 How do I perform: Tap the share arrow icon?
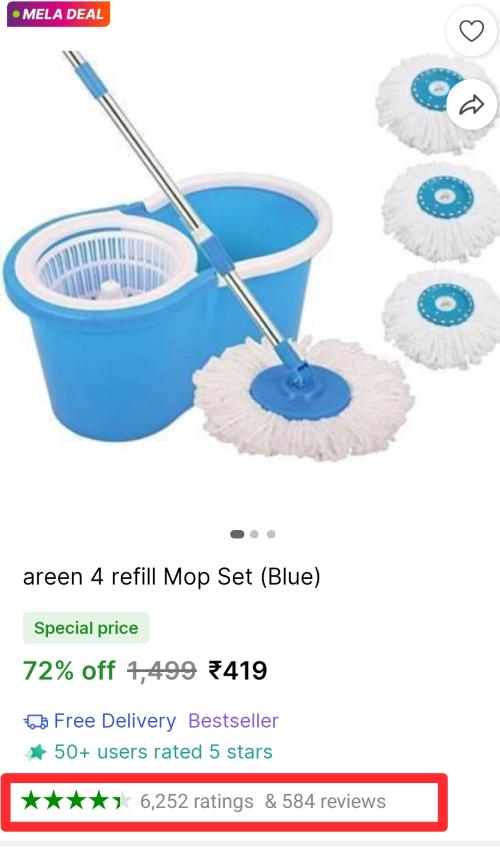pos(471,105)
